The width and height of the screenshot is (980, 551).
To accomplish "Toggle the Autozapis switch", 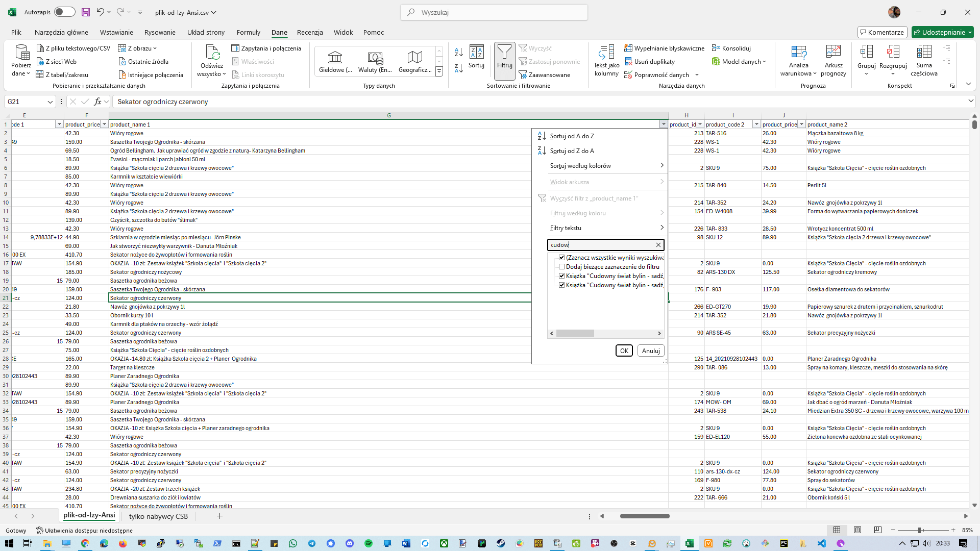I will pos(64,12).
